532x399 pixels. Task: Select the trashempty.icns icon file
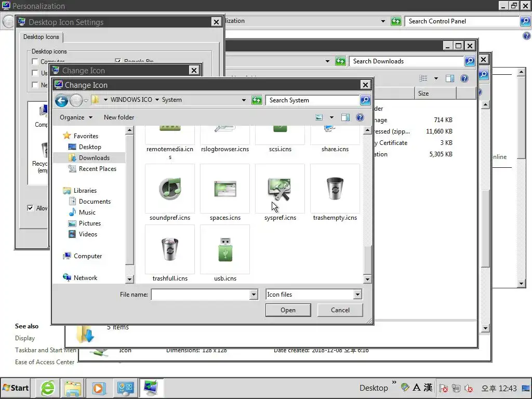tap(335, 192)
